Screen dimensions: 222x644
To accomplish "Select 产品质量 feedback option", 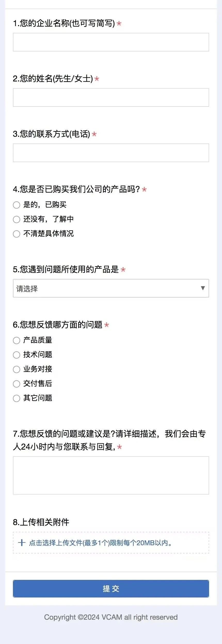I will click(x=17, y=340).
